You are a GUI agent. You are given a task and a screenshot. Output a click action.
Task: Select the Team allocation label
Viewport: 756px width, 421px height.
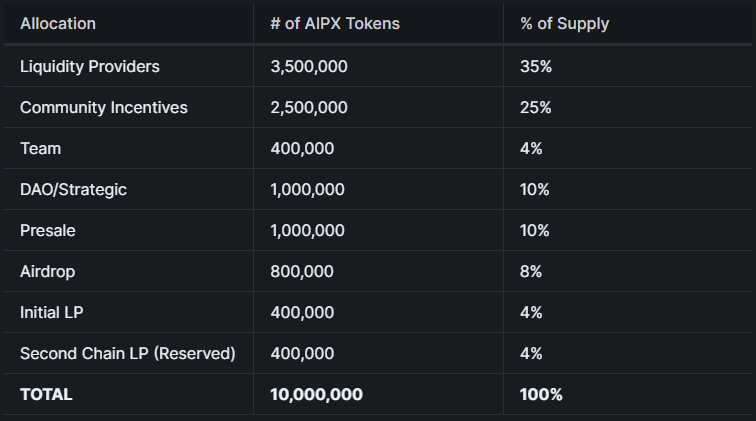(x=40, y=149)
